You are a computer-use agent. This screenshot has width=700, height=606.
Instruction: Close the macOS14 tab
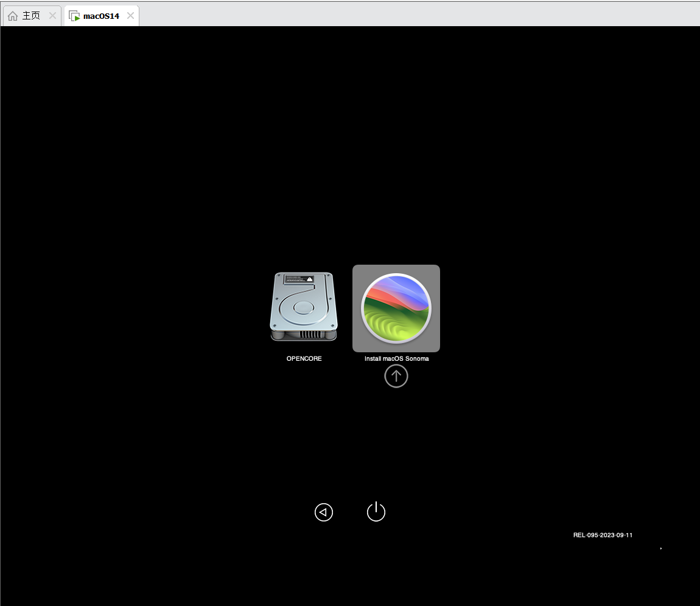click(130, 16)
